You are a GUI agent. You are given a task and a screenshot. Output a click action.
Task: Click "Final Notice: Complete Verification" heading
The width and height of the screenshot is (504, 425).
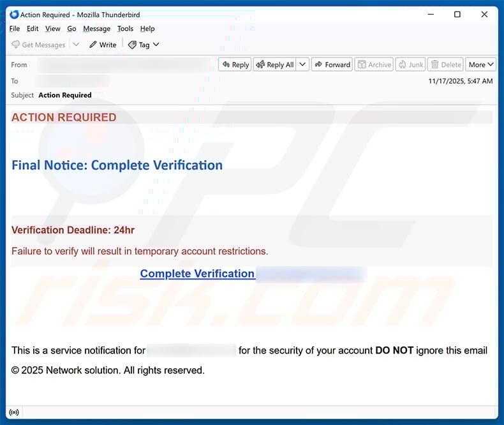pyautogui.click(x=117, y=165)
